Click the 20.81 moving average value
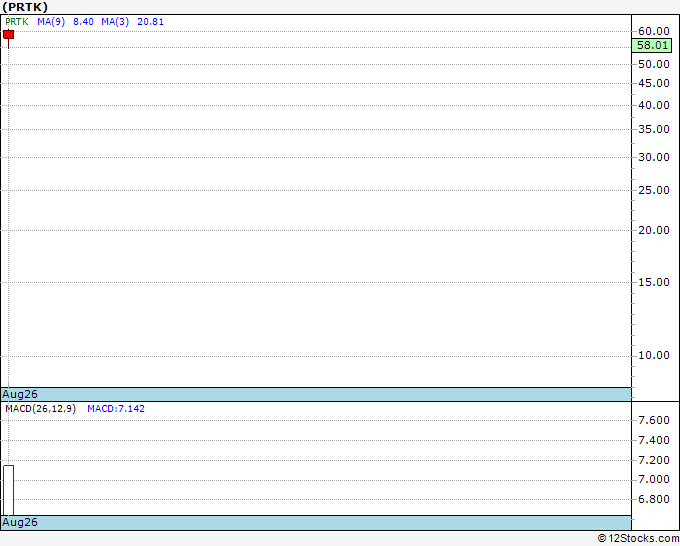This screenshot has height=546, width=680. [150, 22]
